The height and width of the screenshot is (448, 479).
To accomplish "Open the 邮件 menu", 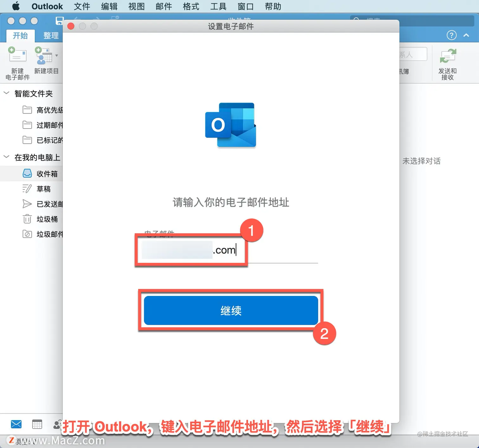I will click(x=164, y=6).
